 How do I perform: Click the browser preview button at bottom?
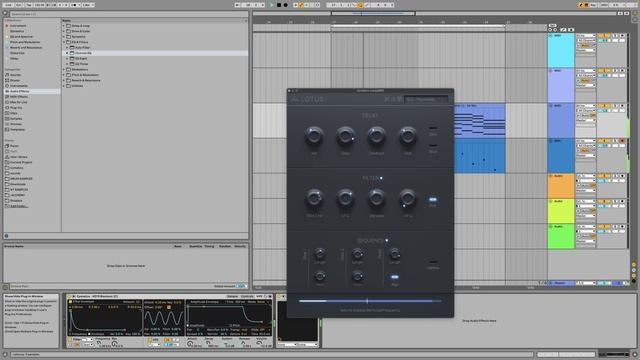pyautogui.click(x=6, y=236)
